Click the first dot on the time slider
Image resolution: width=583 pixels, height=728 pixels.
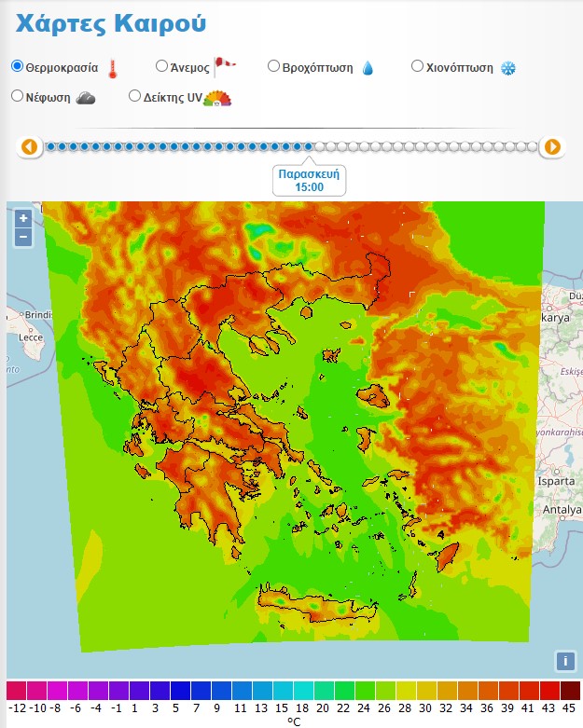pos(51,146)
